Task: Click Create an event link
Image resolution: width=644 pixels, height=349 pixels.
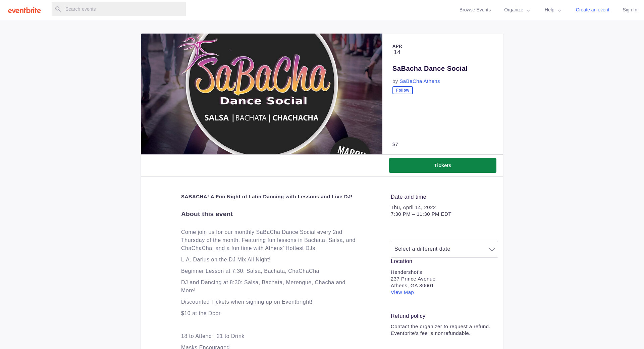Action: tap(592, 10)
